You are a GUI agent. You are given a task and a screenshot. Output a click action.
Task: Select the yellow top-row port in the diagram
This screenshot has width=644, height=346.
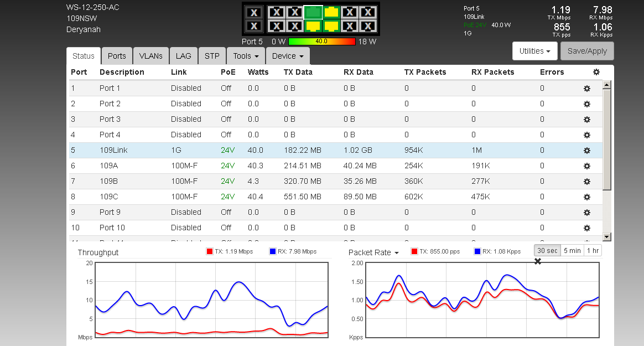pos(331,12)
